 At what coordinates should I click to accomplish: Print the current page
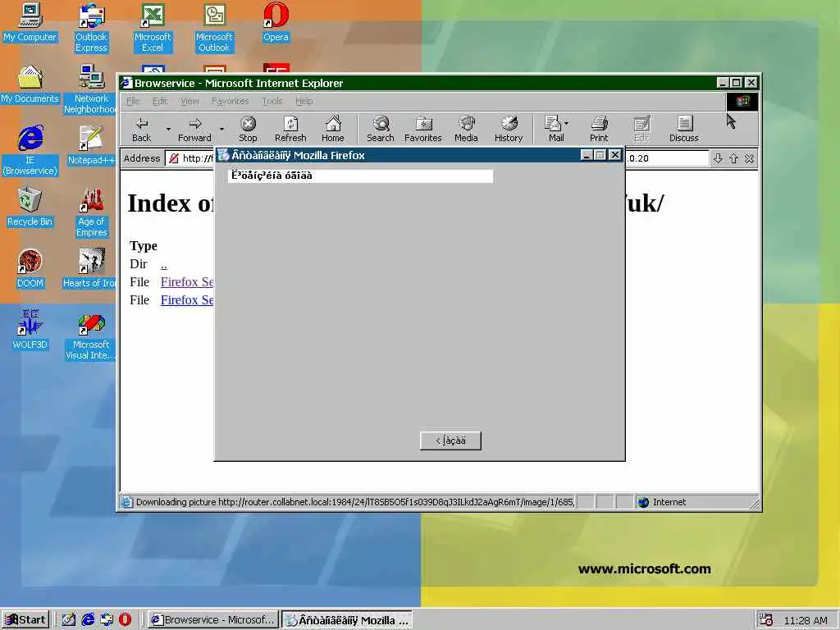tap(599, 130)
